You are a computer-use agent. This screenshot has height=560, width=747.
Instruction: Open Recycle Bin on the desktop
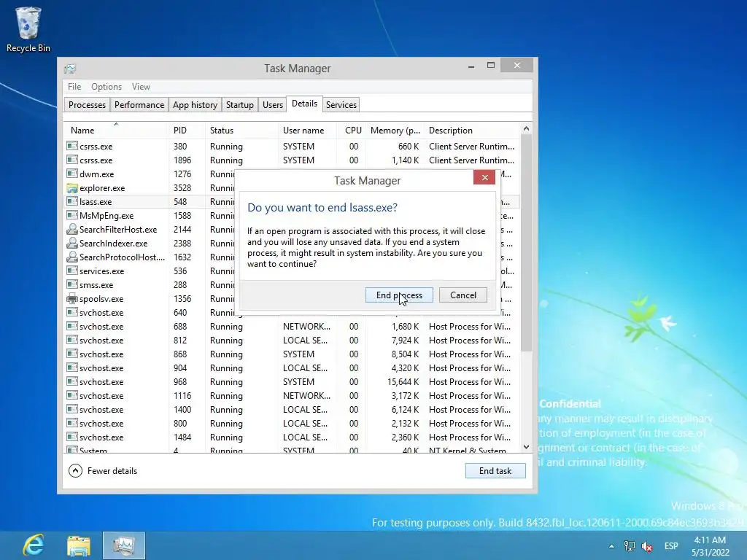28,29
